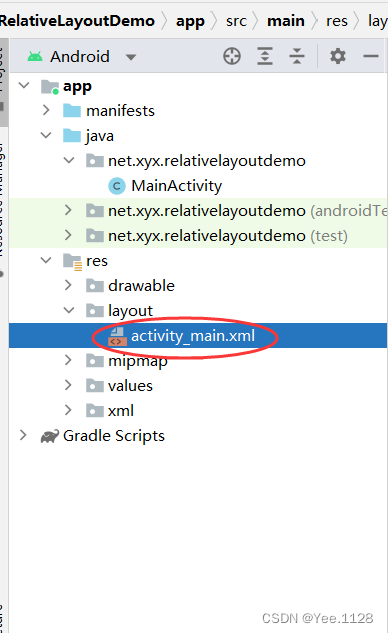Click the values folder icon
Image resolution: width=388 pixels, height=633 pixels.
(94, 386)
